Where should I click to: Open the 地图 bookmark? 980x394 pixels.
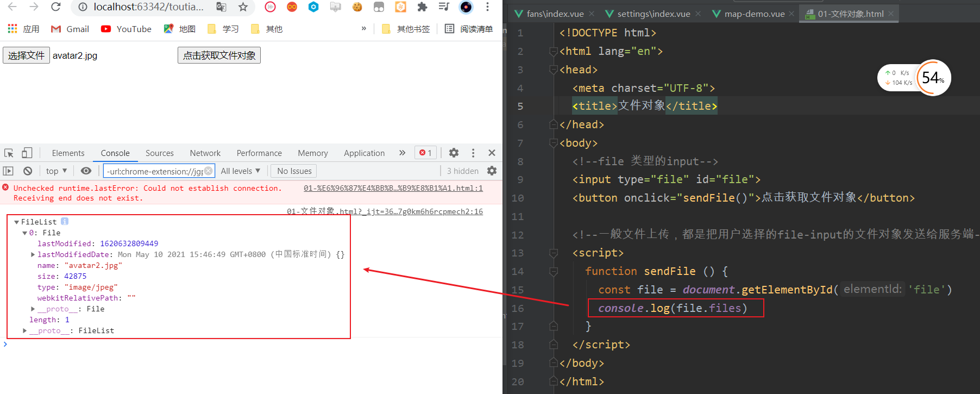coord(179,29)
